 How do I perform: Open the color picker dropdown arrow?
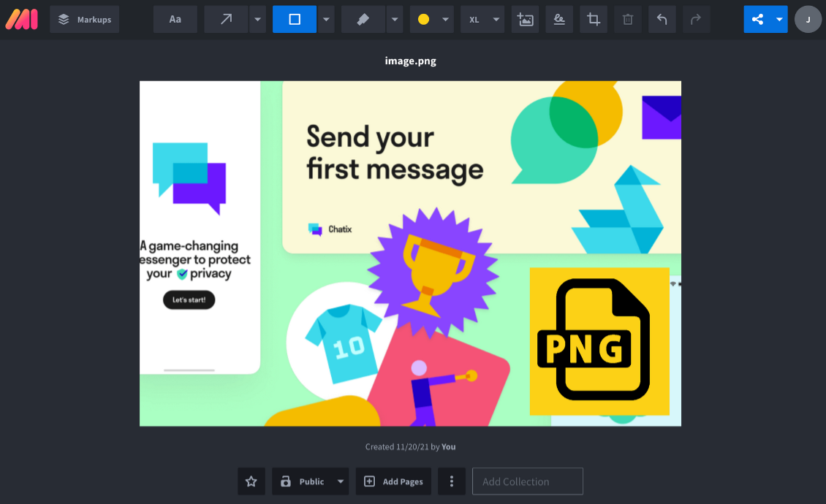coord(446,20)
